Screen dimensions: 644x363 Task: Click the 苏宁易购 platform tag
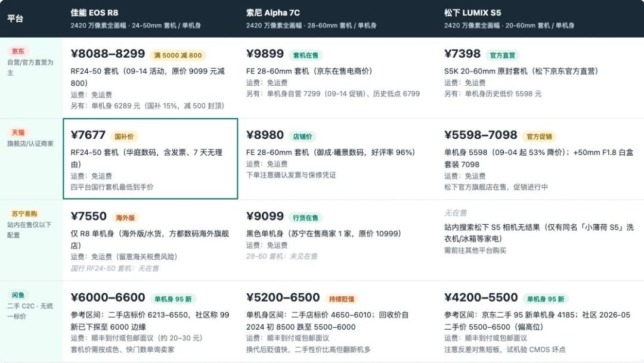tap(24, 214)
